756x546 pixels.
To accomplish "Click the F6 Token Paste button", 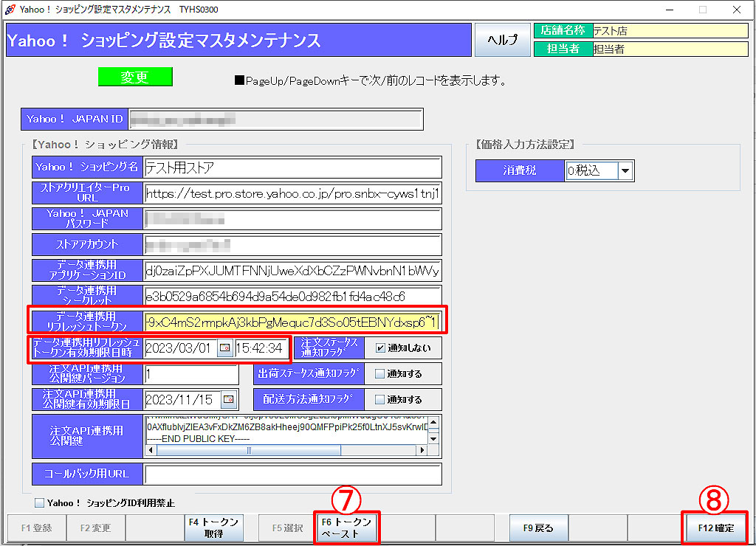I will [347, 528].
